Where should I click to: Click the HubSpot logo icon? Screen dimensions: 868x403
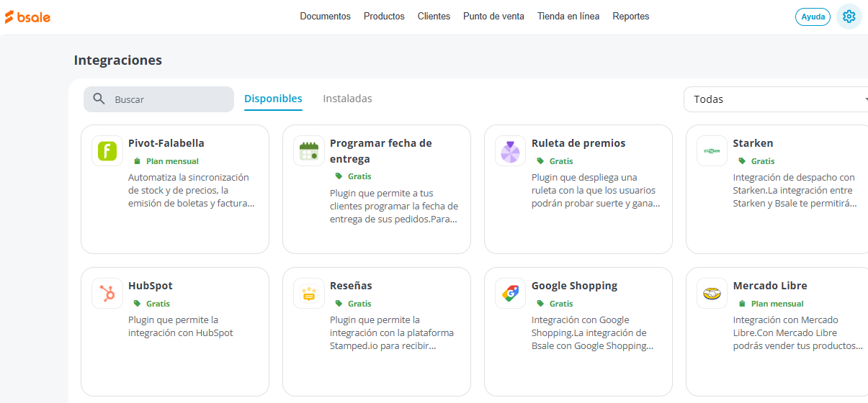(107, 294)
